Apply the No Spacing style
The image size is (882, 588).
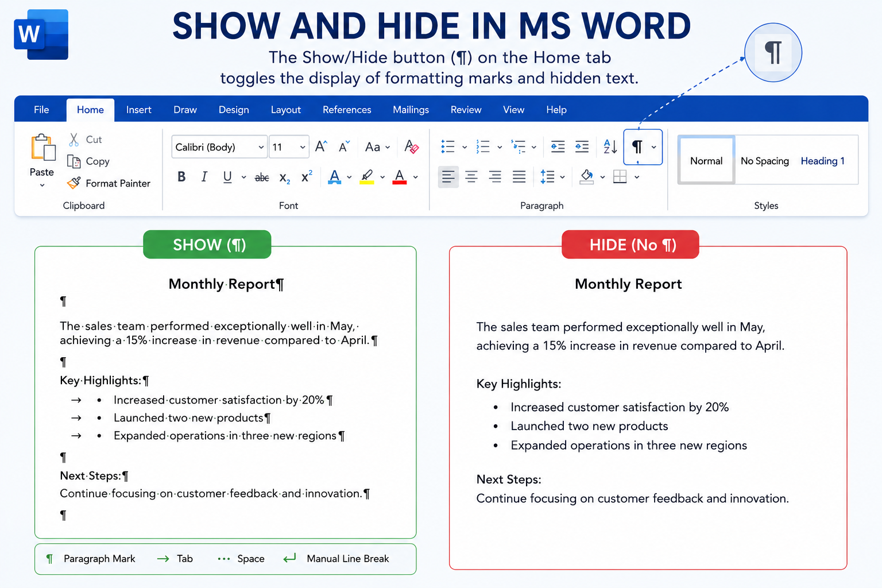[x=765, y=161]
